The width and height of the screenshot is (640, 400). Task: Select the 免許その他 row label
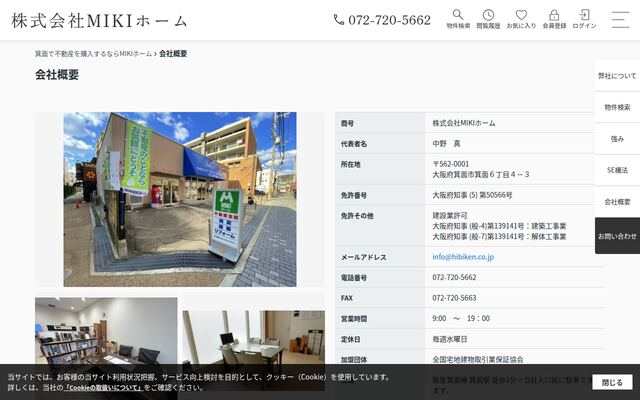(x=357, y=216)
